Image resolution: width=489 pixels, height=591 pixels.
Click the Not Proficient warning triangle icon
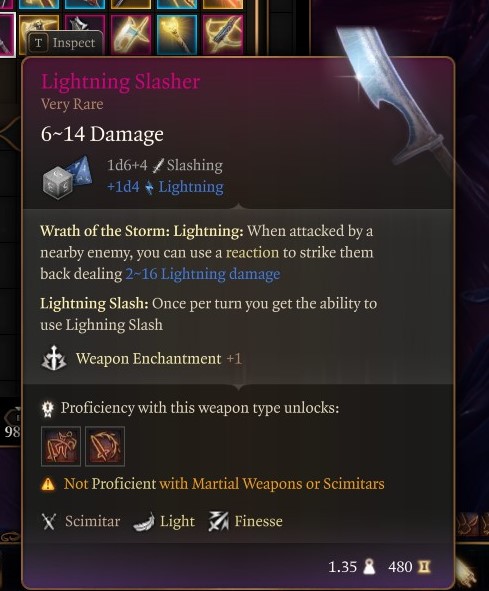[x=48, y=484]
